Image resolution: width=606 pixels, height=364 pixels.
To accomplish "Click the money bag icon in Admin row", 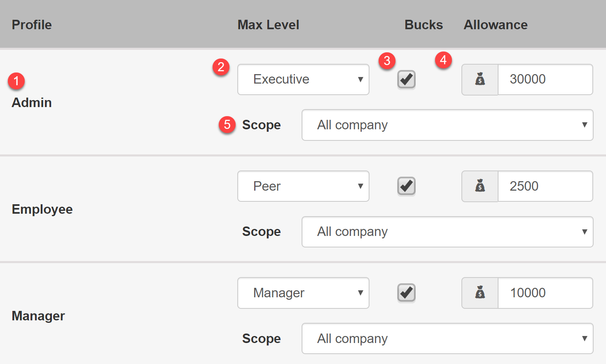I will [x=480, y=79].
